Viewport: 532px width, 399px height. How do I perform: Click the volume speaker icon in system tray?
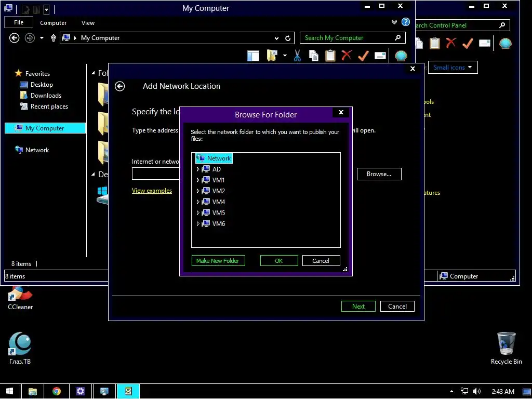477,391
